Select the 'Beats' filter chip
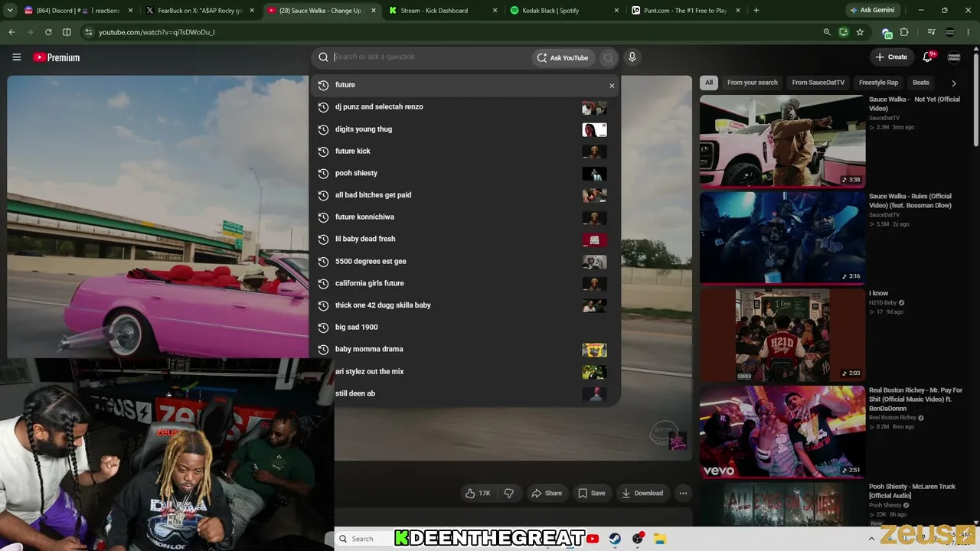Viewport: 980px width, 551px height. 921,83
